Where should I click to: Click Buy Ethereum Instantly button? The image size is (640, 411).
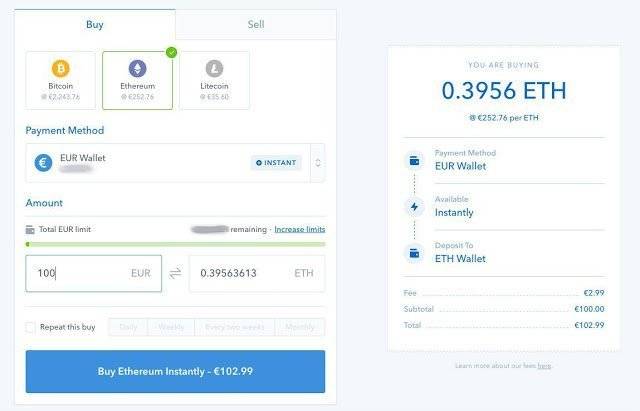[x=176, y=371]
